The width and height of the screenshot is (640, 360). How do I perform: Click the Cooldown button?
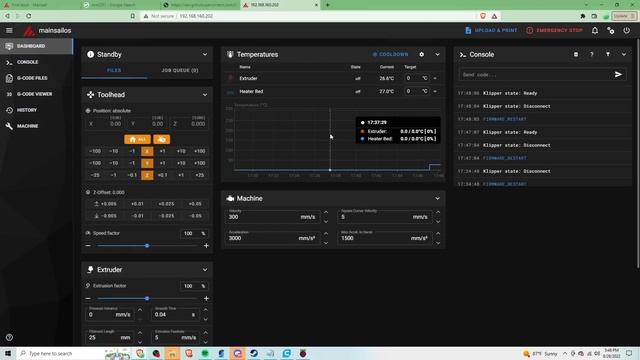[x=390, y=54]
